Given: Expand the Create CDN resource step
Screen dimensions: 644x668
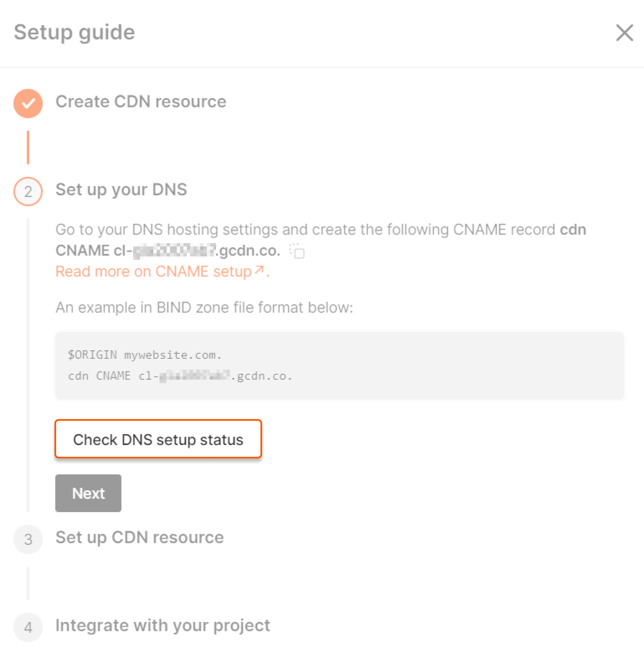Looking at the screenshot, I should tap(141, 102).
